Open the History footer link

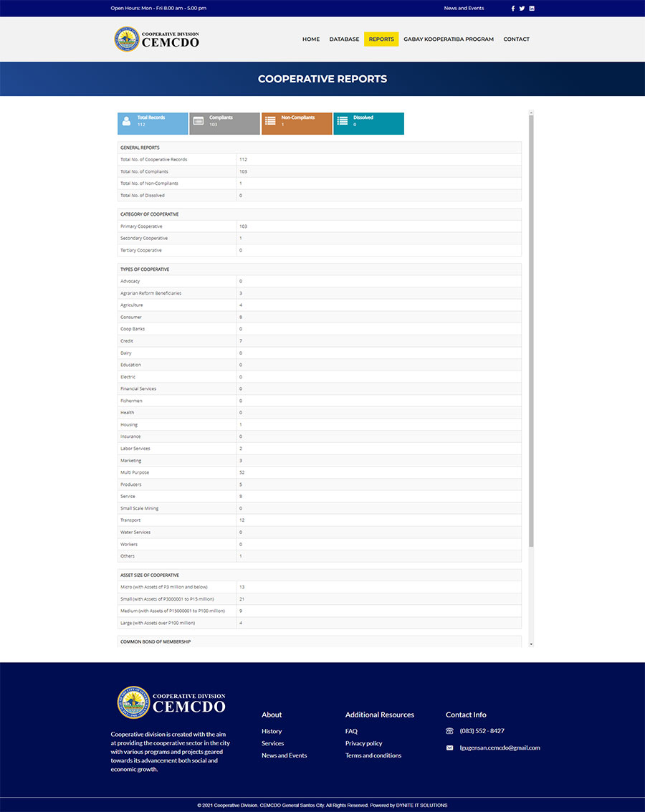pos(272,731)
